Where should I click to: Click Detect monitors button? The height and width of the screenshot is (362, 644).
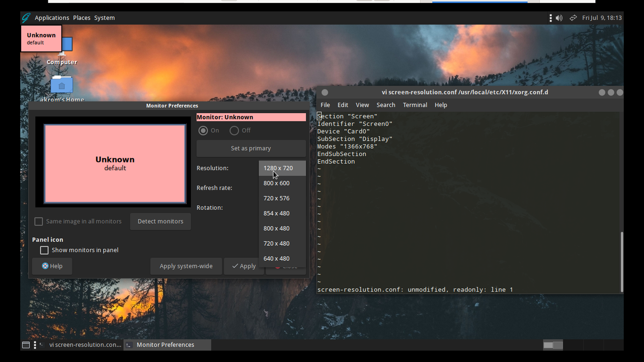point(160,221)
